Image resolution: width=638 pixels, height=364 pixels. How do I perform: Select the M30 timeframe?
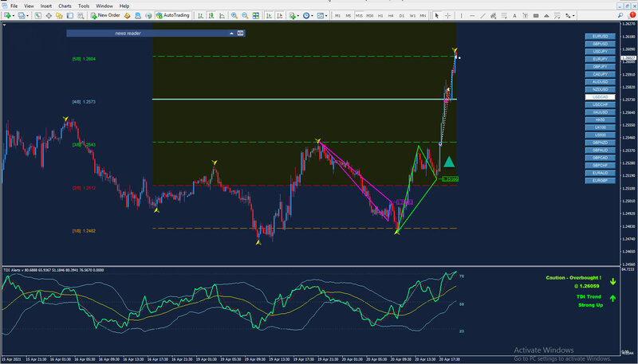coord(369,15)
